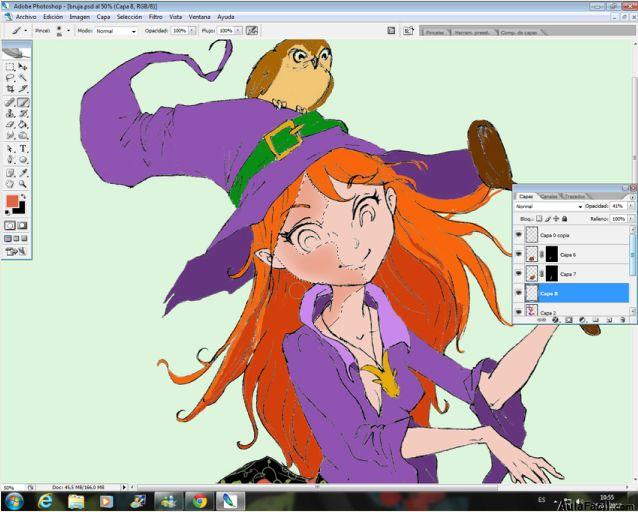Toggle lock transparent pixels

pos(539,219)
